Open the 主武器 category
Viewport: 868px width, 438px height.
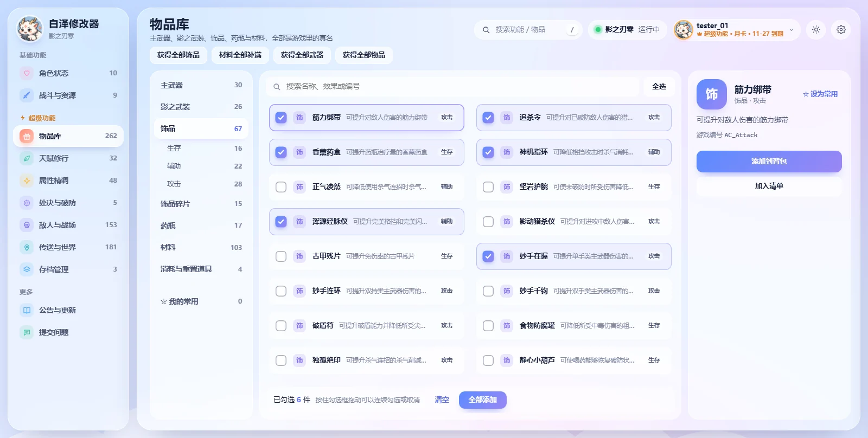[201, 85]
